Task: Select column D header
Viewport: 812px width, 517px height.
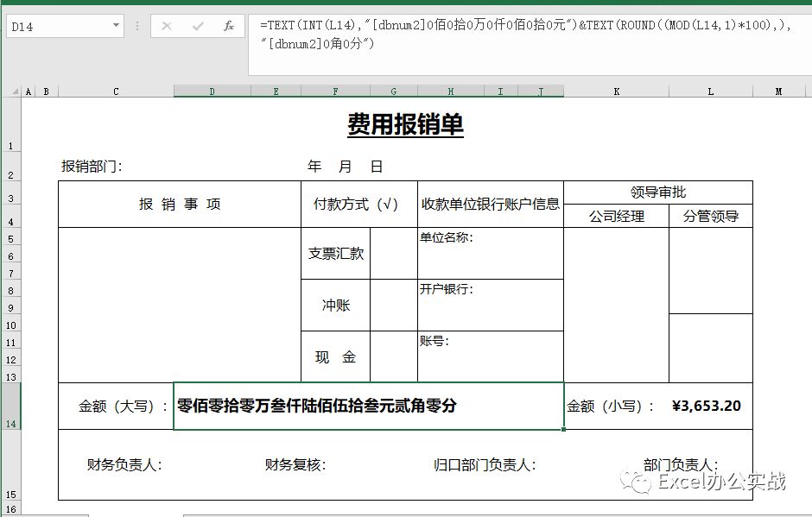Action: point(212,91)
